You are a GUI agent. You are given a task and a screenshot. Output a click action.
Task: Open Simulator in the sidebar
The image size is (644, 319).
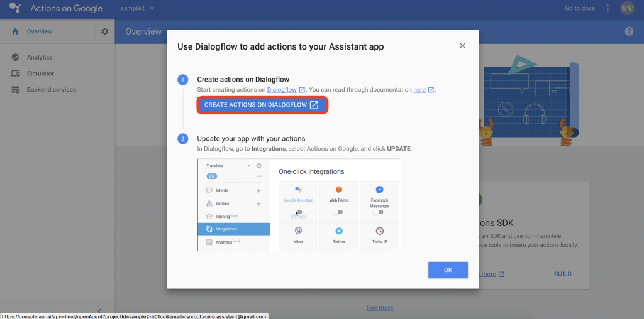tap(40, 73)
